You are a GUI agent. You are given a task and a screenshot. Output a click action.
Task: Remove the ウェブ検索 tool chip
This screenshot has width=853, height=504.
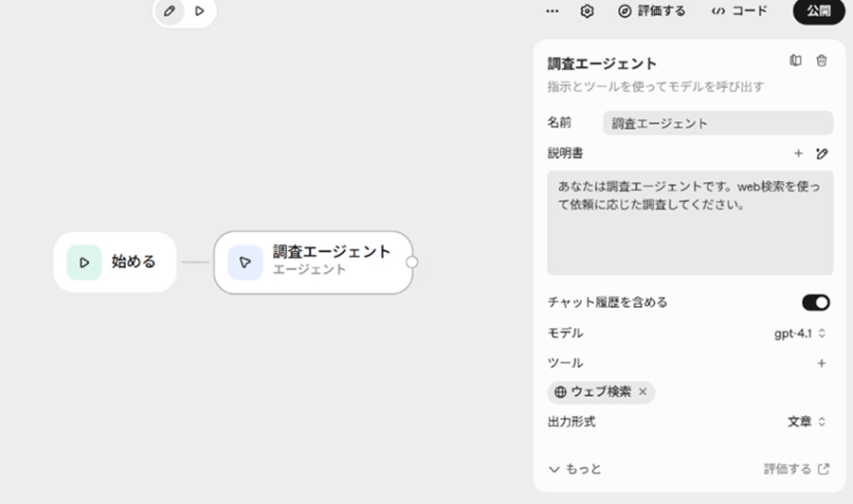643,391
